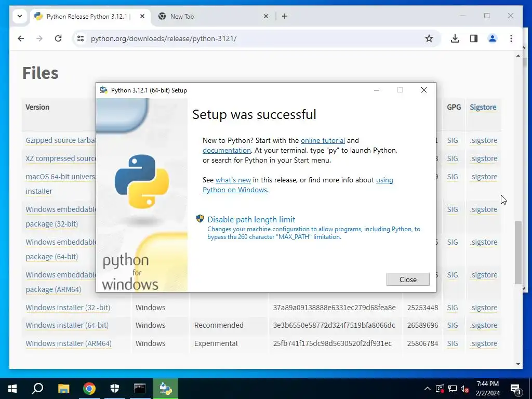Image resolution: width=532 pixels, height=399 pixels.
Task: Open XZ compressed source link
Action: pos(61,159)
